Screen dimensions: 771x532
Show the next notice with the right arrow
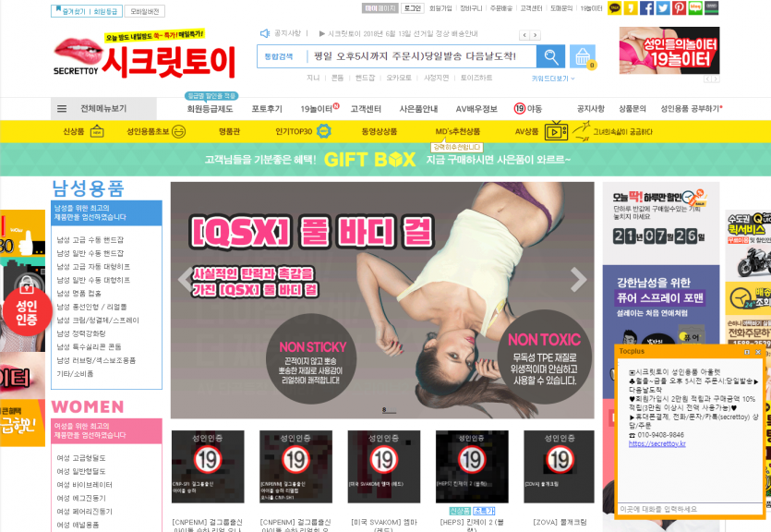pyautogui.click(x=535, y=35)
